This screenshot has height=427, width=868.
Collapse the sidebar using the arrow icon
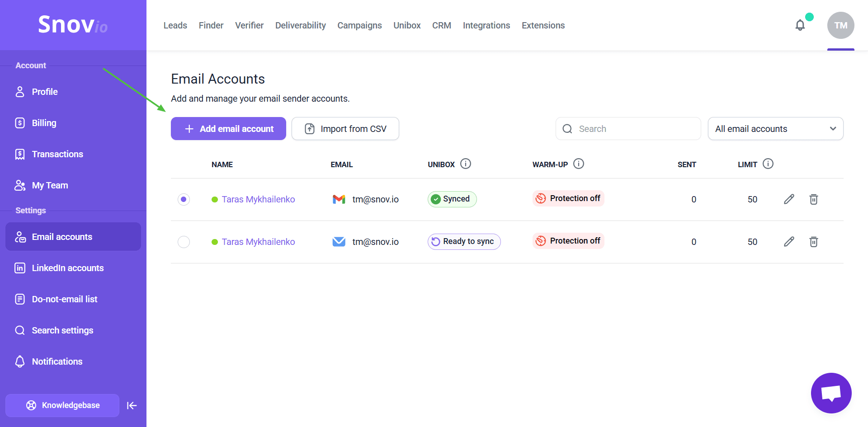tap(132, 405)
